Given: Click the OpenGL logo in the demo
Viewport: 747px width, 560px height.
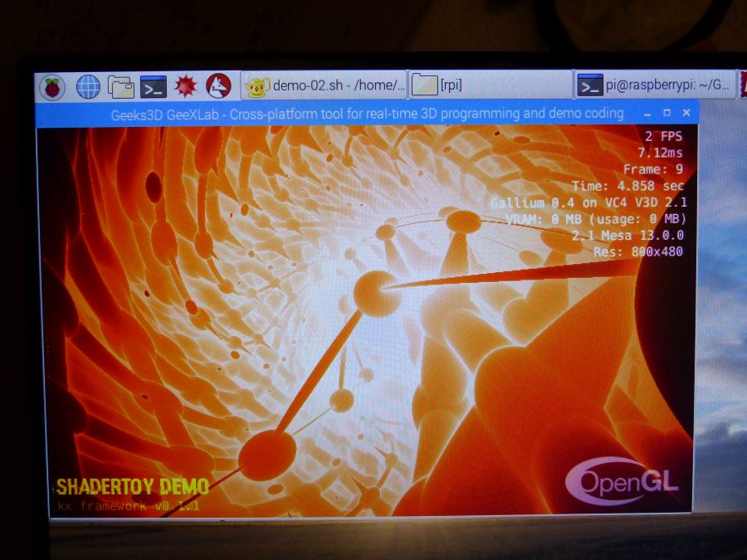Looking at the screenshot, I should click(622, 481).
